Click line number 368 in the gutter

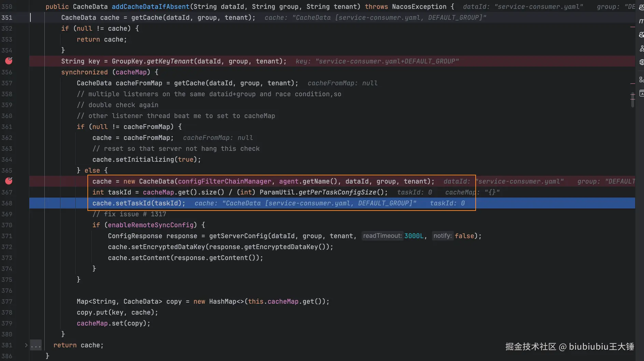tap(7, 203)
